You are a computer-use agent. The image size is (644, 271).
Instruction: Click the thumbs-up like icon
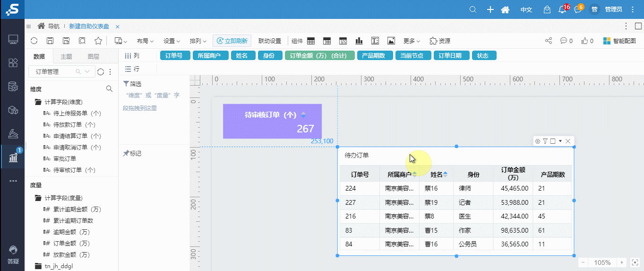(585, 41)
